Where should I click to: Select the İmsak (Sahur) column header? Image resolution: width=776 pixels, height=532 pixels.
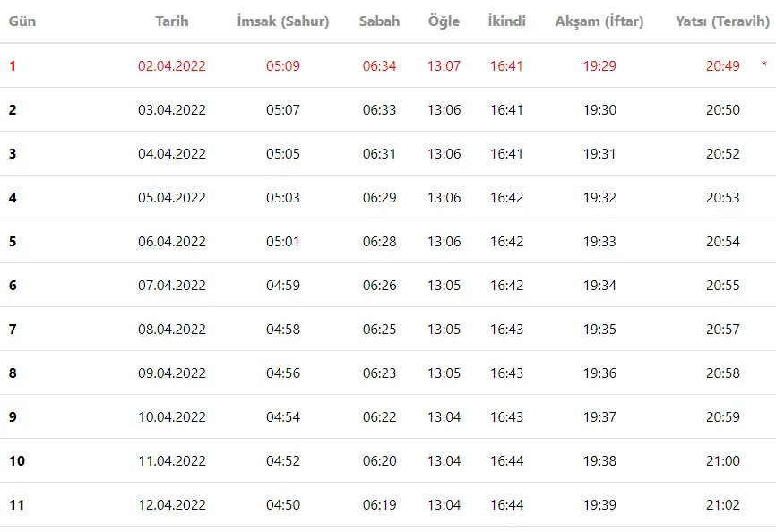[x=283, y=21]
